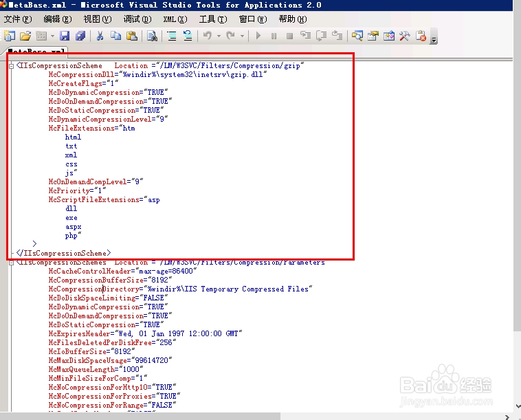Click the Step Over icon
Image resolution: width=521 pixels, height=420 pixels.
click(321, 36)
